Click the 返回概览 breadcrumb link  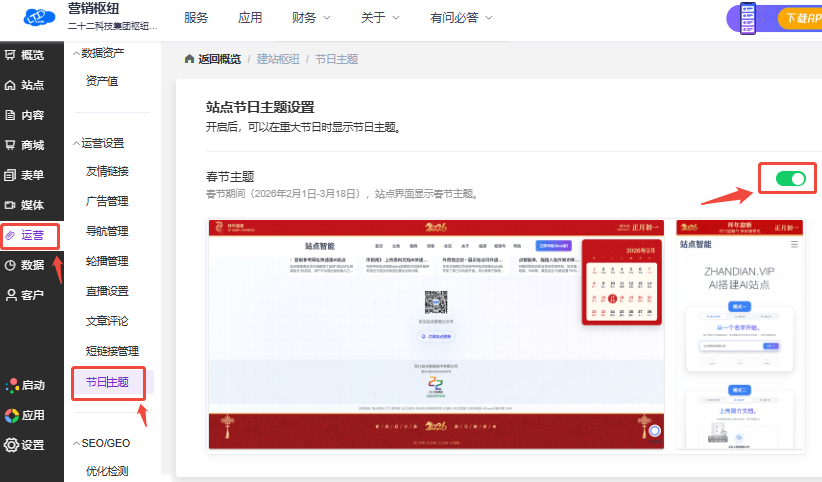pyautogui.click(x=212, y=59)
